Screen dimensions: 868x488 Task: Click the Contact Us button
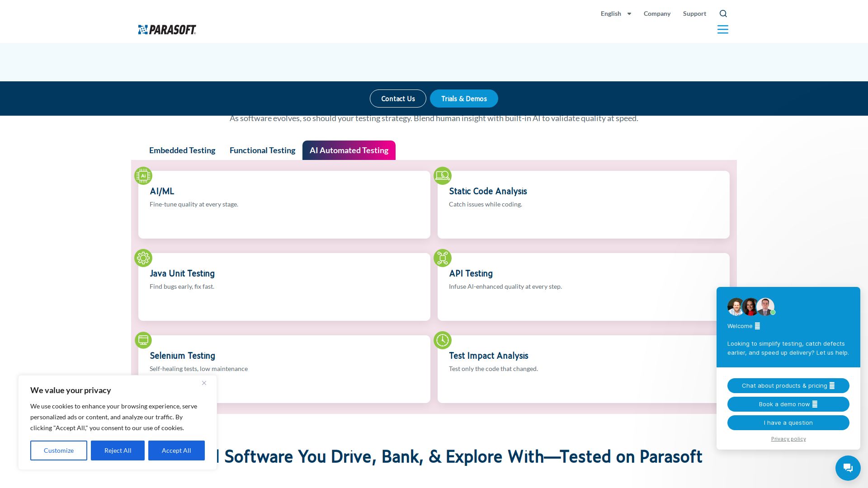pos(398,99)
